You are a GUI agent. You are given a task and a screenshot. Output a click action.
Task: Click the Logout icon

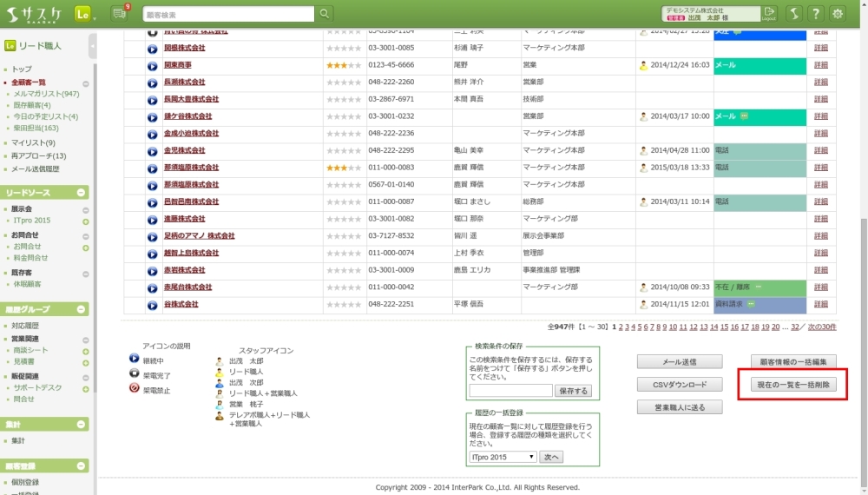(x=769, y=14)
